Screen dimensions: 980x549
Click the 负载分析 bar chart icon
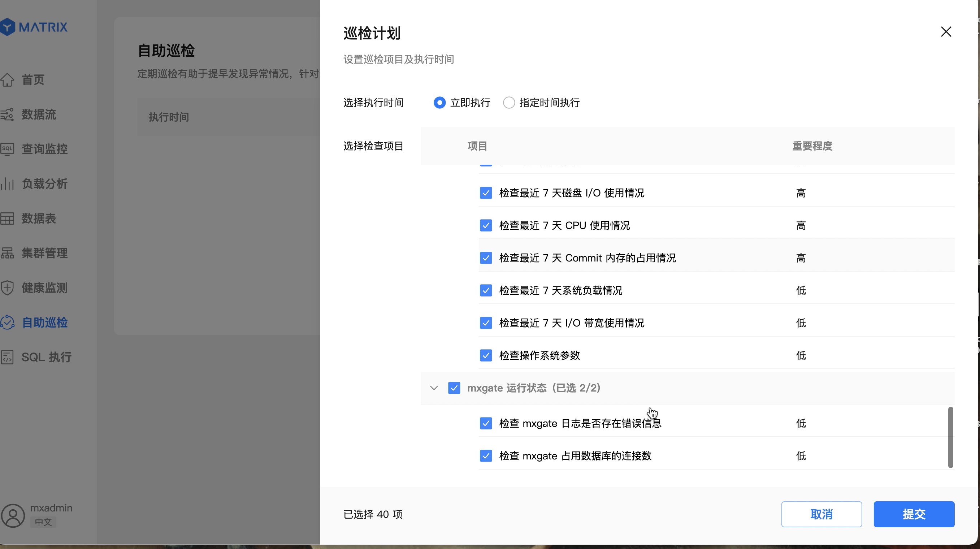click(x=7, y=184)
